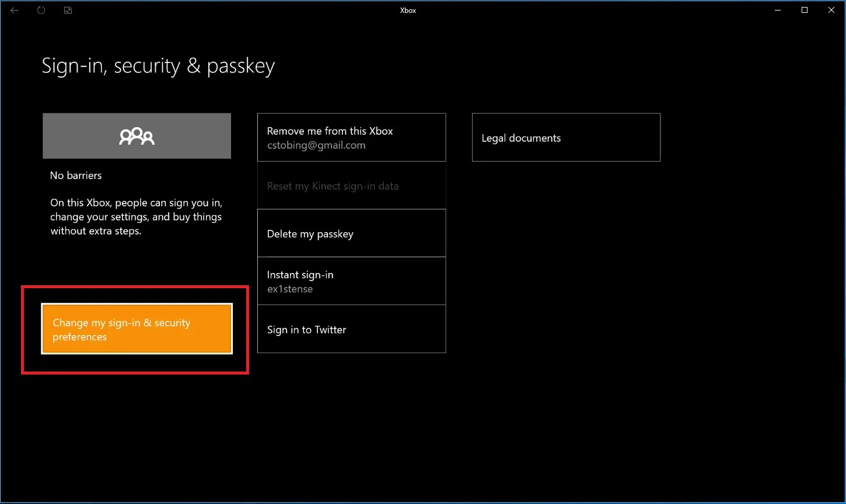Select the Instant sign-in option
The width and height of the screenshot is (846, 504).
click(x=351, y=281)
